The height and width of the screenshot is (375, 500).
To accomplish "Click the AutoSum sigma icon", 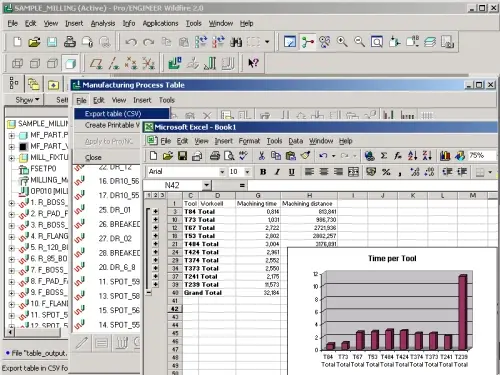I will [x=384, y=156].
